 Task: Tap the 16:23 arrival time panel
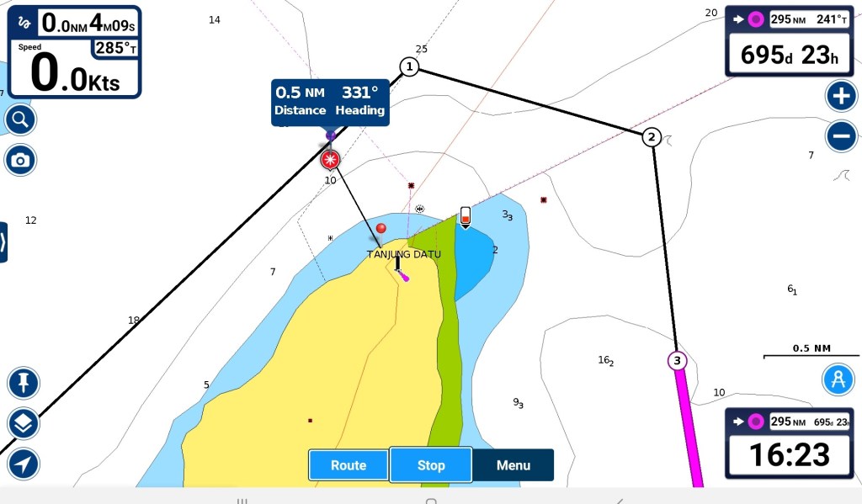[790, 443]
